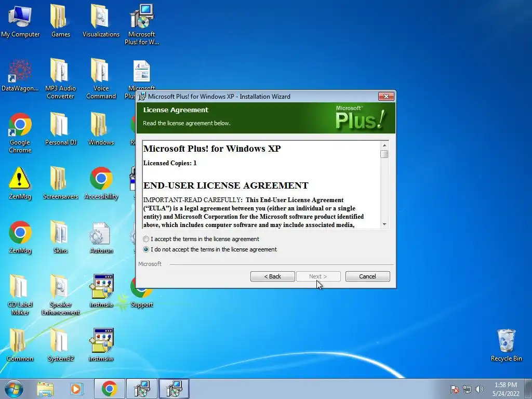Screen dimensions: 532x399
Task: Open the Speaker Enhancement folder
Action: (60, 295)
